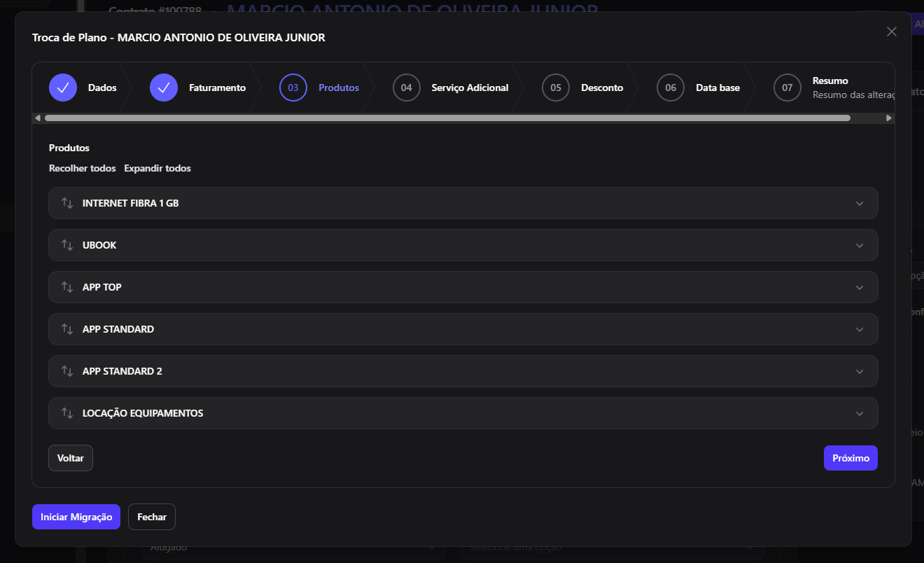Click the checkmark circle of the Faturamento step
This screenshot has width=924, height=563.
pos(164,88)
